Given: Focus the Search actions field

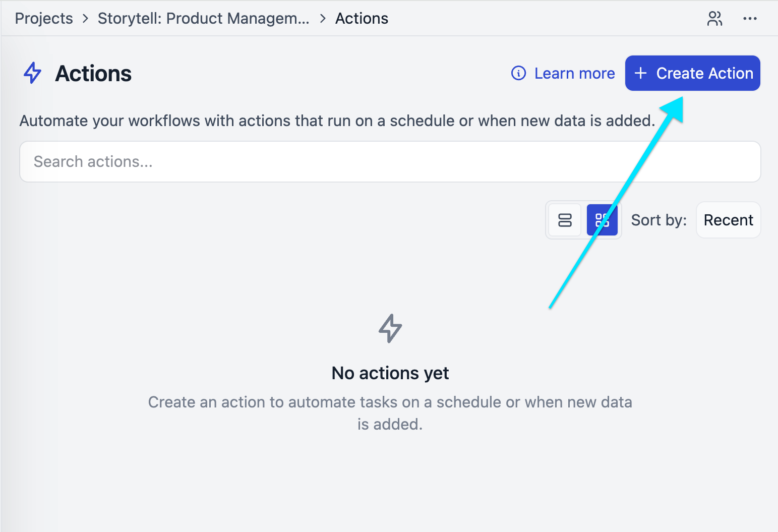Looking at the screenshot, I should [x=390, y=161].
